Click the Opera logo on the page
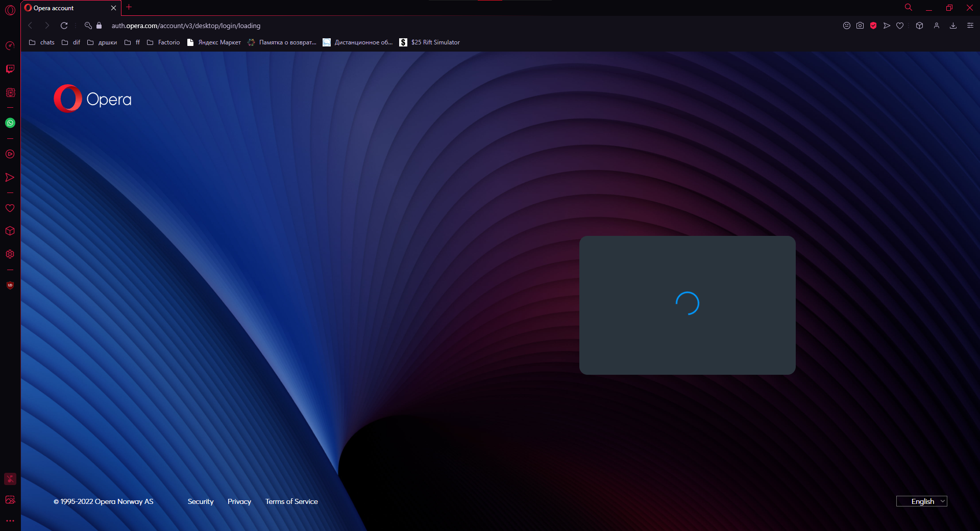The image size is (980, 531). click(93, 99)
